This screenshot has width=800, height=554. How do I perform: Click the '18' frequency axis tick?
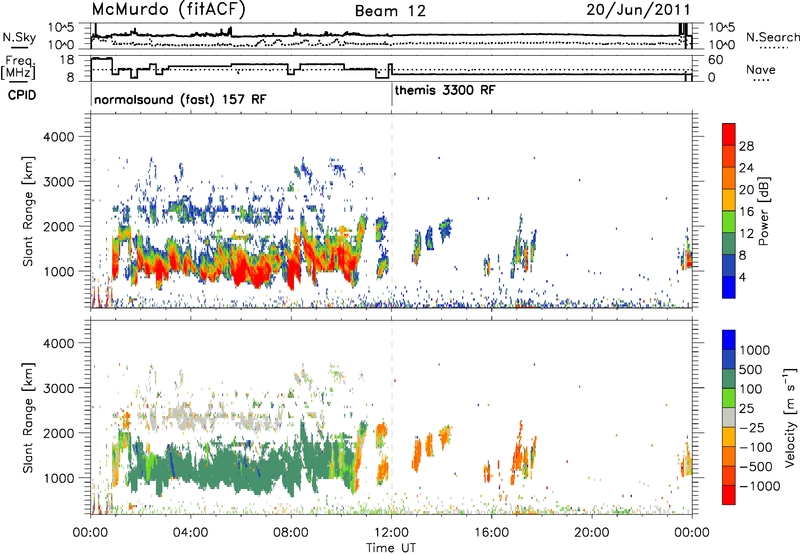point(66,60)
